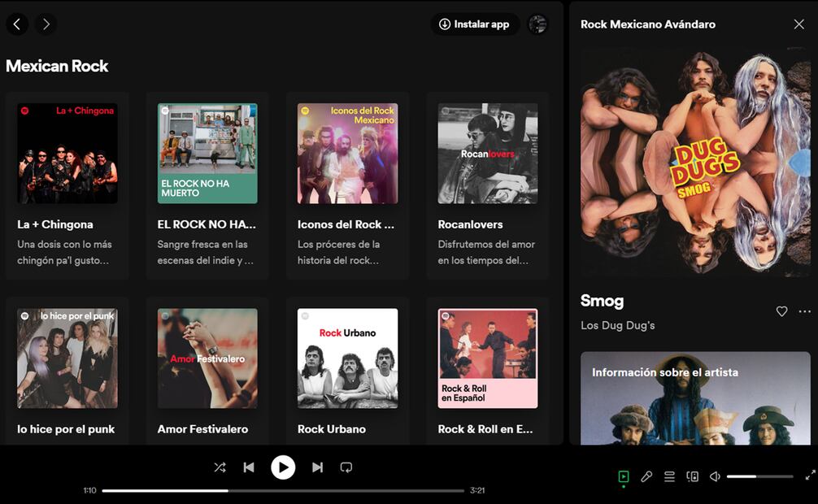Open Los Dug Dug's artist link
The height and width of the screenshot is (504, 818).
[x=617, y=325]
